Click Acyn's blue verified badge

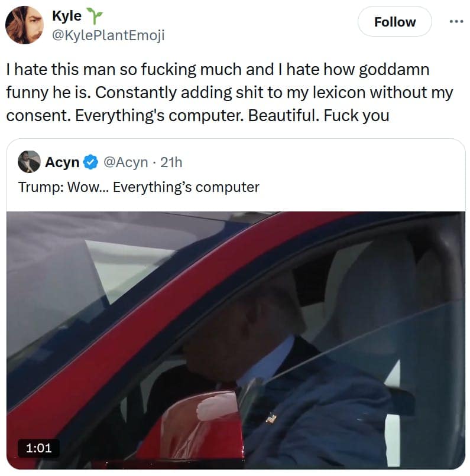[x=91, y=161]
